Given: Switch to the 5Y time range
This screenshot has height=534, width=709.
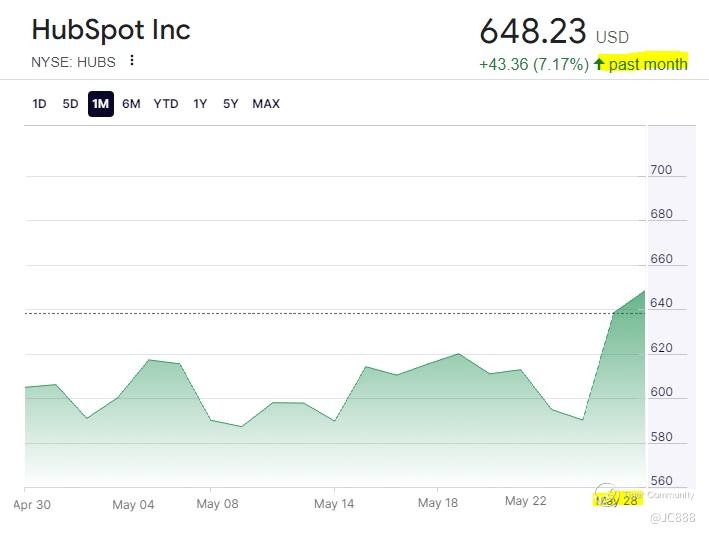Looking at the screenshot, I should click(x=231, y=104).
